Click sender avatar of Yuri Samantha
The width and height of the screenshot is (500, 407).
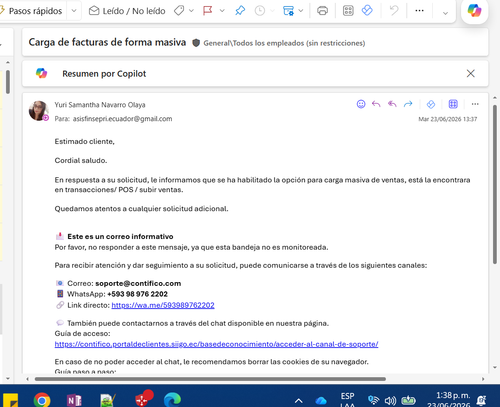click(x=39, y=111)
